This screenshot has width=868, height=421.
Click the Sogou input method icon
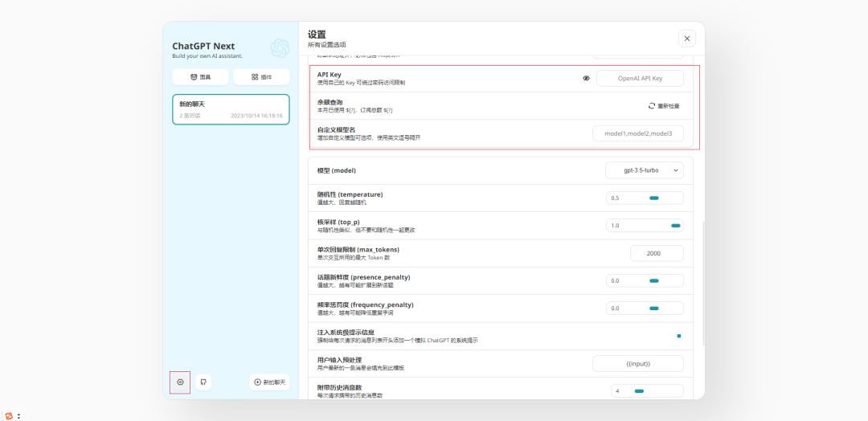(x=8, y=415)
